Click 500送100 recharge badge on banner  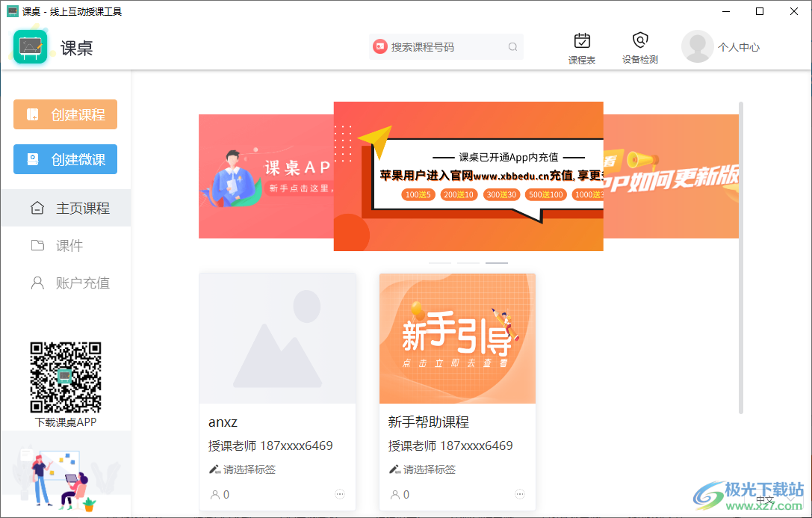pos(546,195)
